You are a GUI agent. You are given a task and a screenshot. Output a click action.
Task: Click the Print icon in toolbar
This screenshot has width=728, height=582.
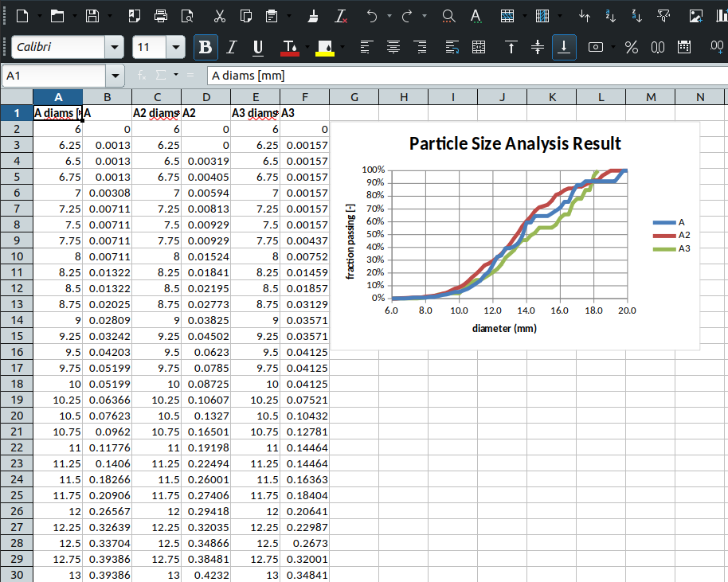161,16
